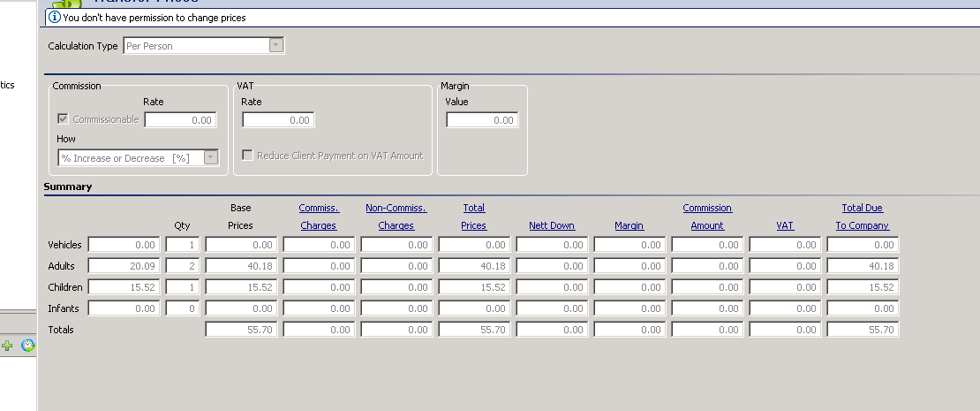
Task: Click the Vehicles unit price field
Action: [124, 245]
